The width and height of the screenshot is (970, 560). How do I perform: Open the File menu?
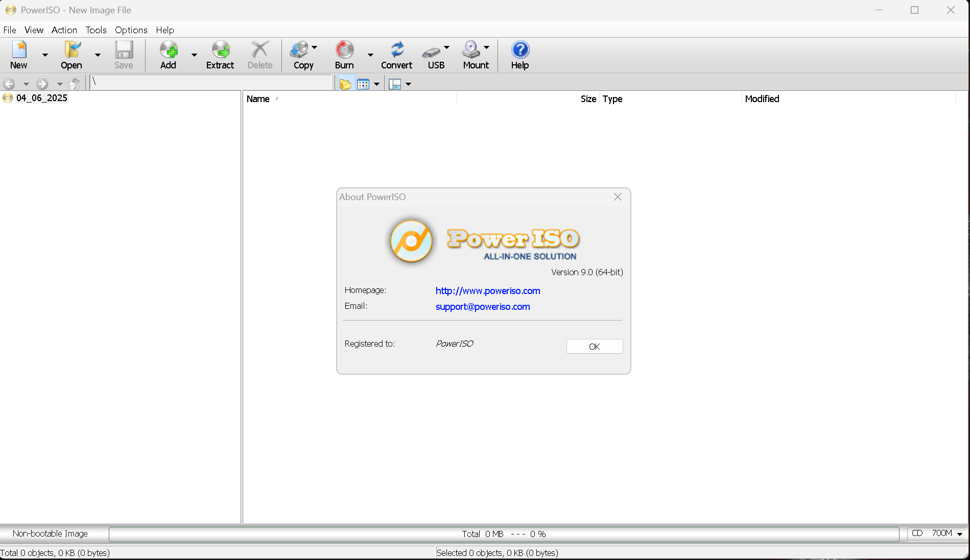10,30
